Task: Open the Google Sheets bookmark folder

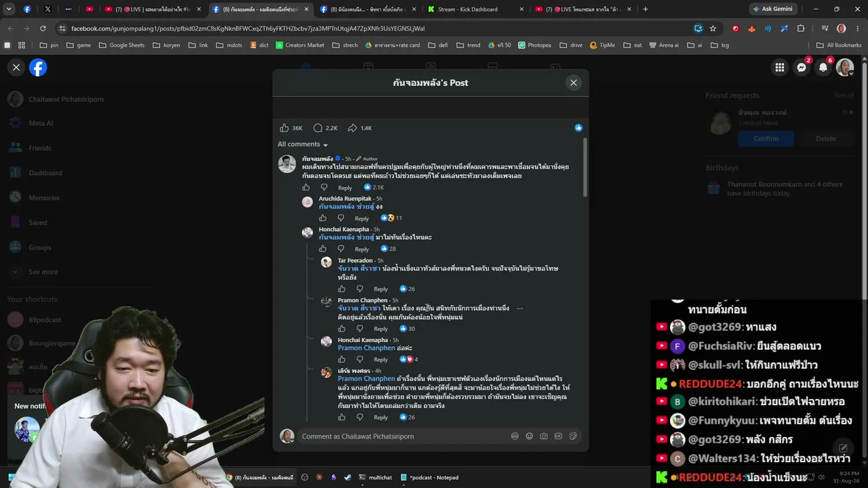Action: 122,45
